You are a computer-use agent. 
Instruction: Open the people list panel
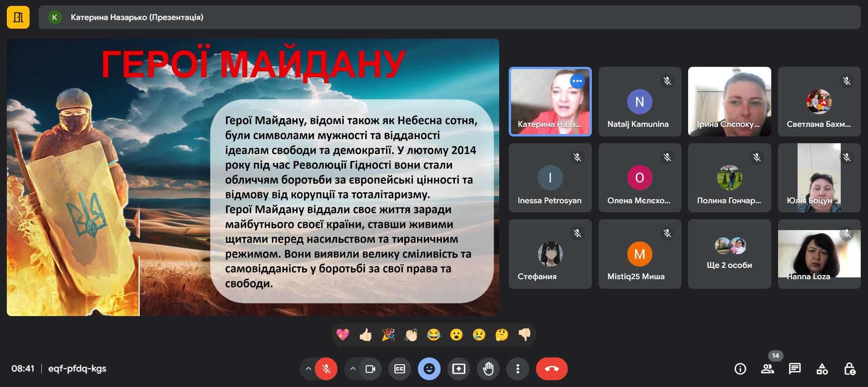click(767, 369)
